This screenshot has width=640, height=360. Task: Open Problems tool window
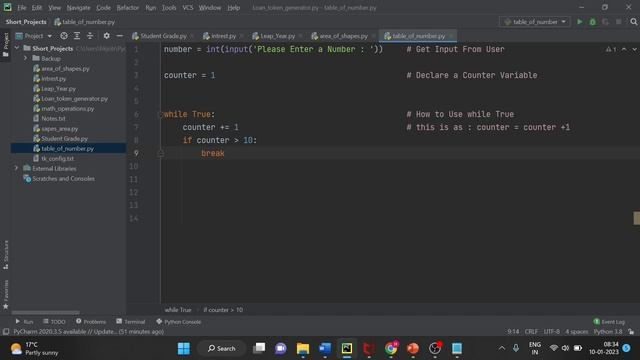[x=91, y=322]
